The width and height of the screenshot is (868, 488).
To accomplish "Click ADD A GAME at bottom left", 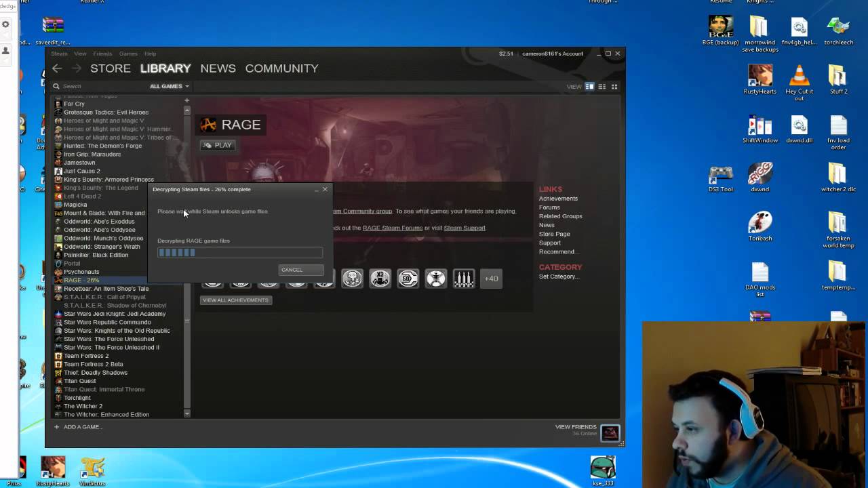I will pos(78,427).
